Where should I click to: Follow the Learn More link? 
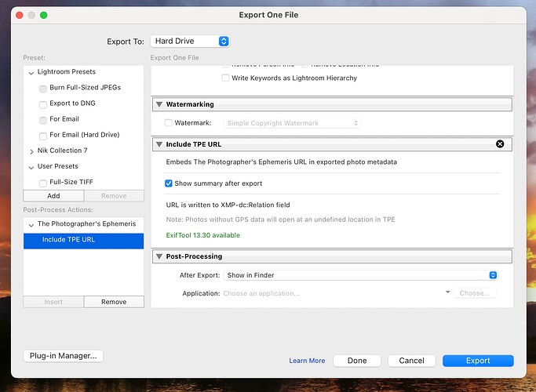coord(307,361)
